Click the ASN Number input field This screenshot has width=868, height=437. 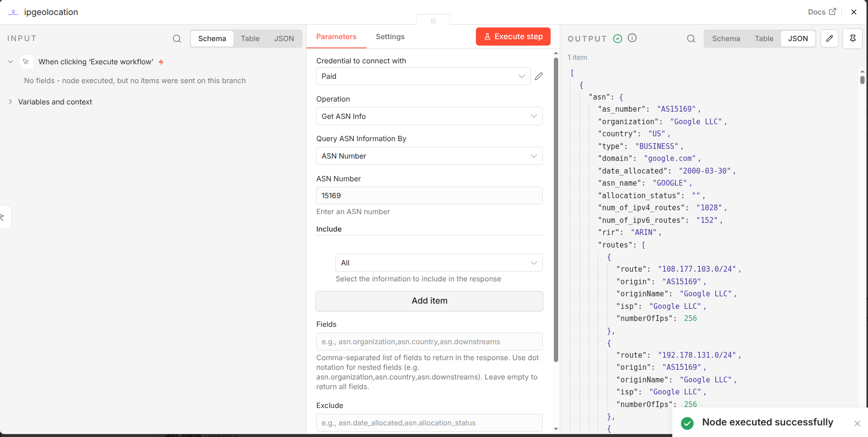coord(429,196)
